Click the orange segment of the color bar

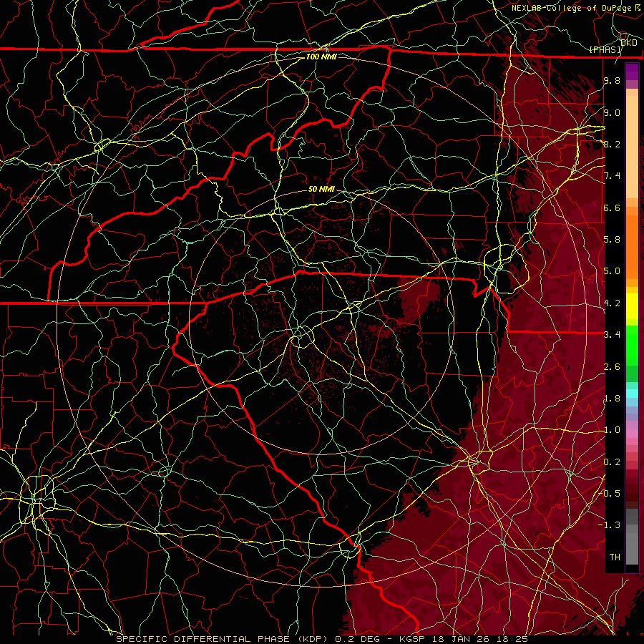(x=632, y=246)
